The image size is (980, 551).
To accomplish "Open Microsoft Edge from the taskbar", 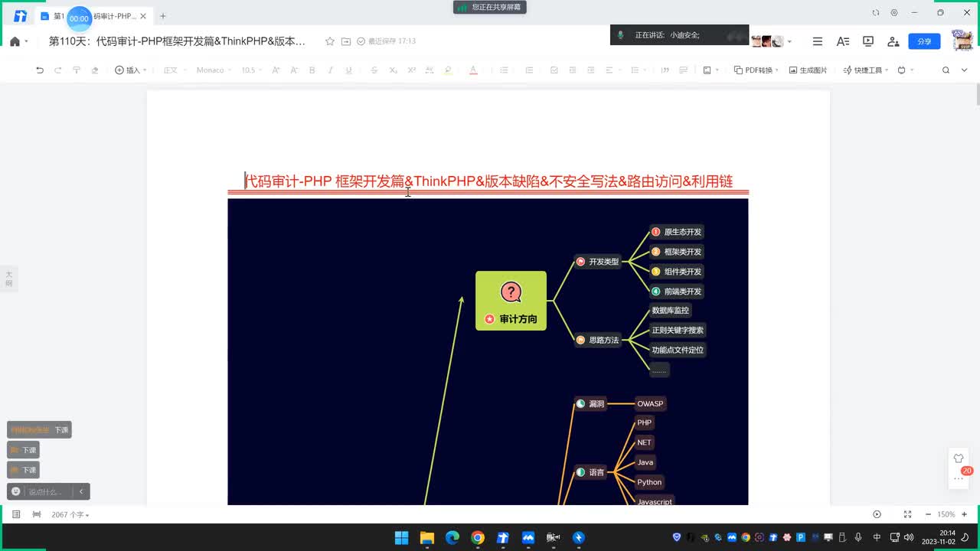I will coord(452,537).
